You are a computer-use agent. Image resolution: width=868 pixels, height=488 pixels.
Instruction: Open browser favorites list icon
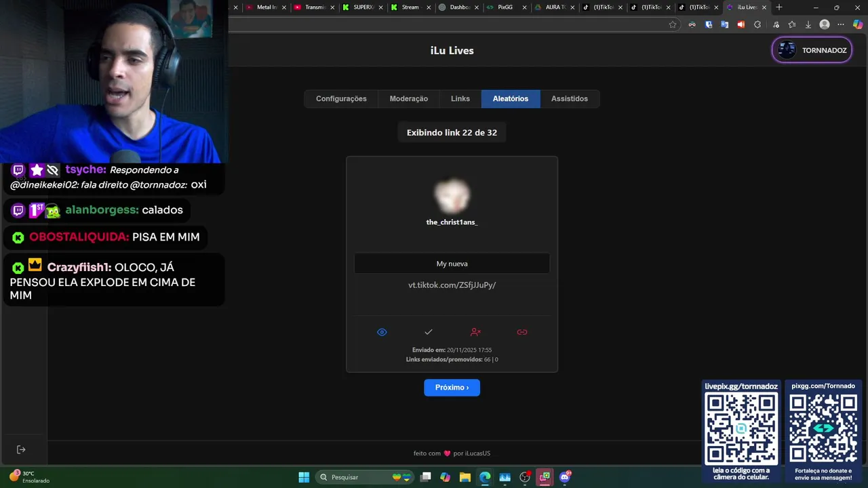[792, 24]
